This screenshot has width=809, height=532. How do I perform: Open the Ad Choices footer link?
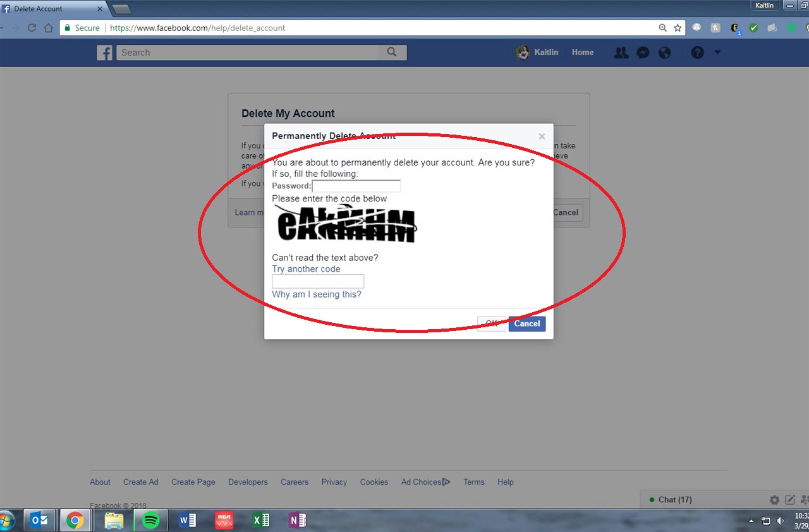(426, 482)
